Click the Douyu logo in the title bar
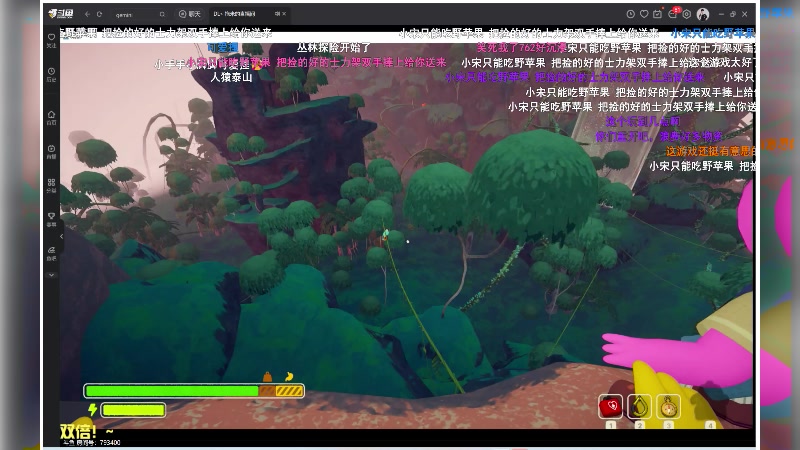Screen dimensions: 800x450 [x=61, y=14]
